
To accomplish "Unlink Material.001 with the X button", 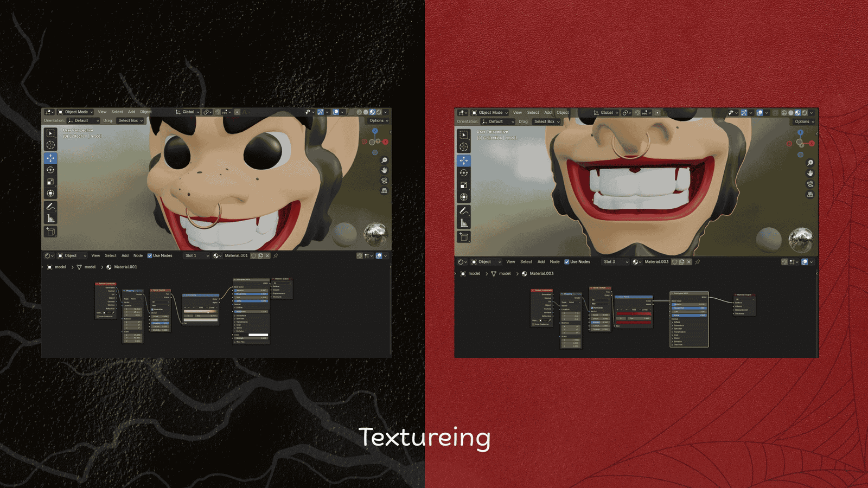I will tap(267, 256).
